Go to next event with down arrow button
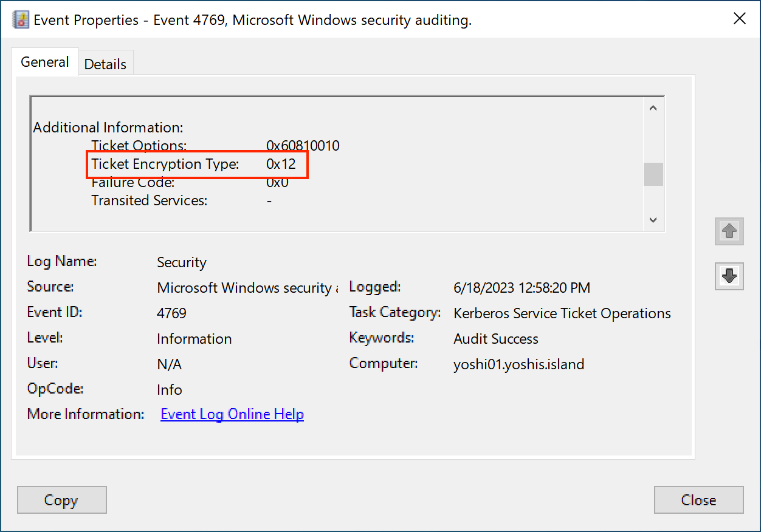This screenshot has width=761, height=532. click(x=729, y=276)
